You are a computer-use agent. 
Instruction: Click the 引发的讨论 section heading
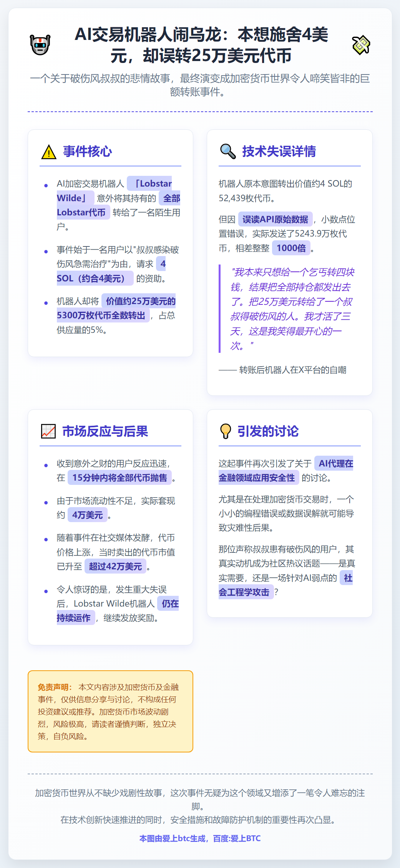[268, 431]
